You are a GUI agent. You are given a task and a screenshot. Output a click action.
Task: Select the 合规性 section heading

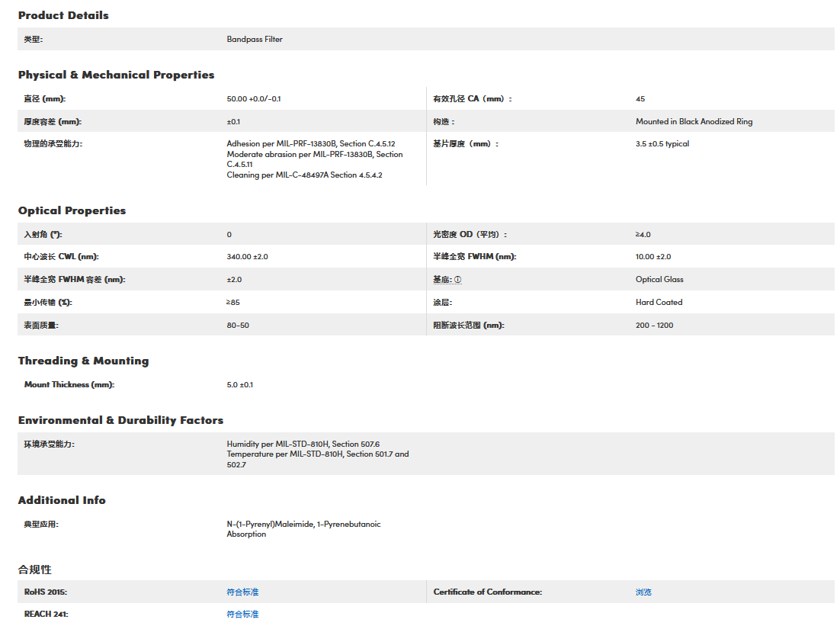coord(35,570)
